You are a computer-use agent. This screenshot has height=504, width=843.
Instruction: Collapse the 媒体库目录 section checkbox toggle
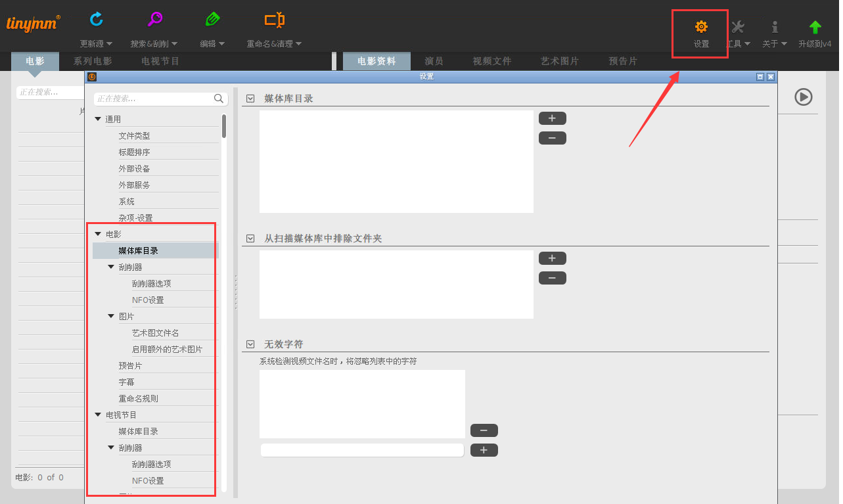[x=250, y=99]
